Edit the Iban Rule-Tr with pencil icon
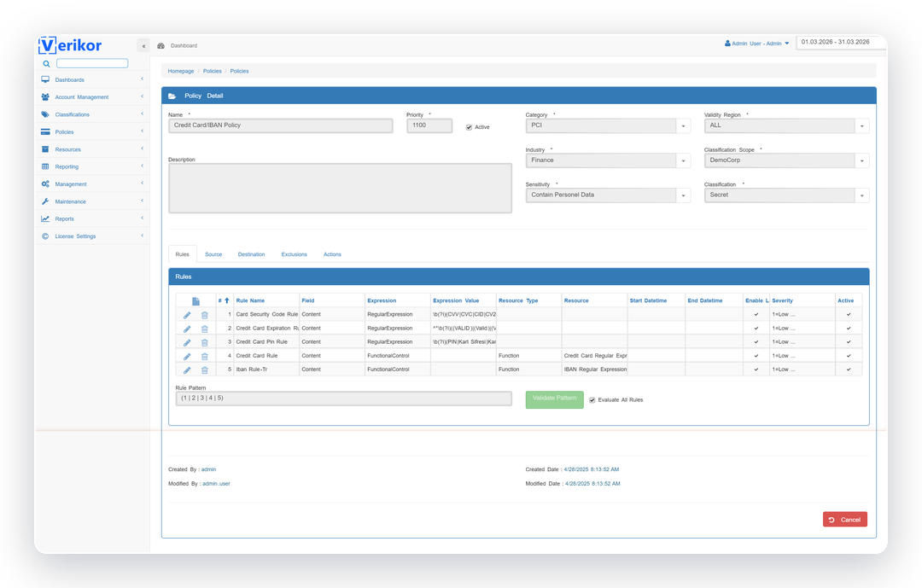922x588 pixels. pyautogui.click(x=187, y=370)
